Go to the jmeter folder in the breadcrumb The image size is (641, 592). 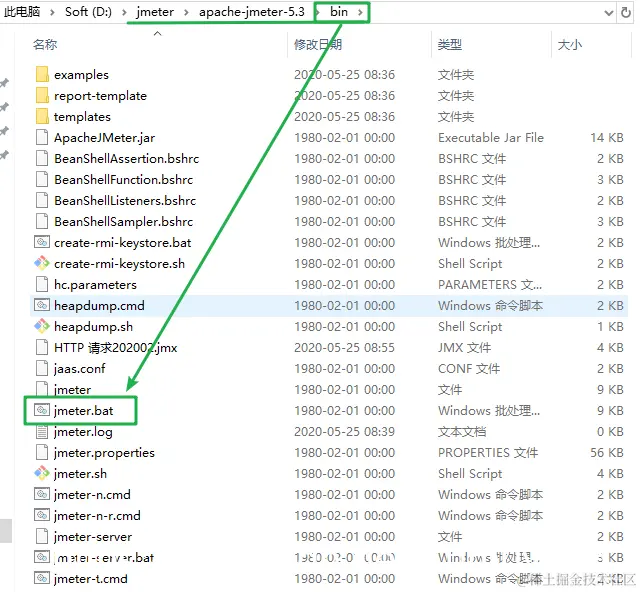(155, 11)
